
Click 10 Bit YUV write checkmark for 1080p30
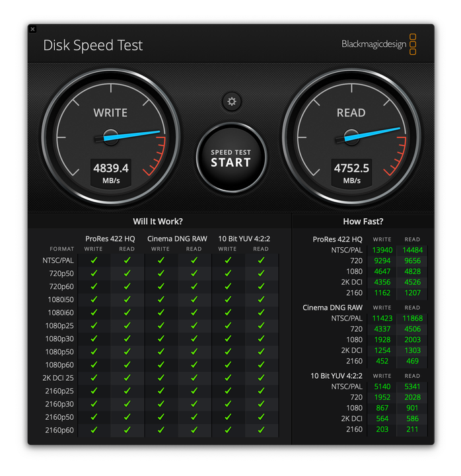[227, 338]
